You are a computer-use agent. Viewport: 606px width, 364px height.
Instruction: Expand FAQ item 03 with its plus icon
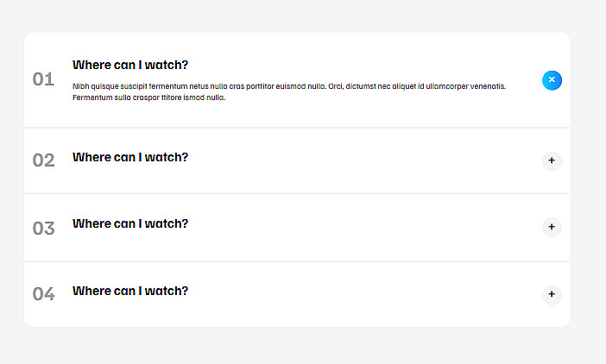pos(552,227)
